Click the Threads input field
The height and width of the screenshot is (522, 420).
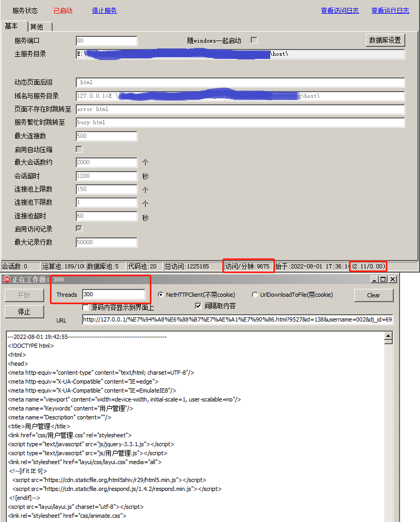pos(114,294)
